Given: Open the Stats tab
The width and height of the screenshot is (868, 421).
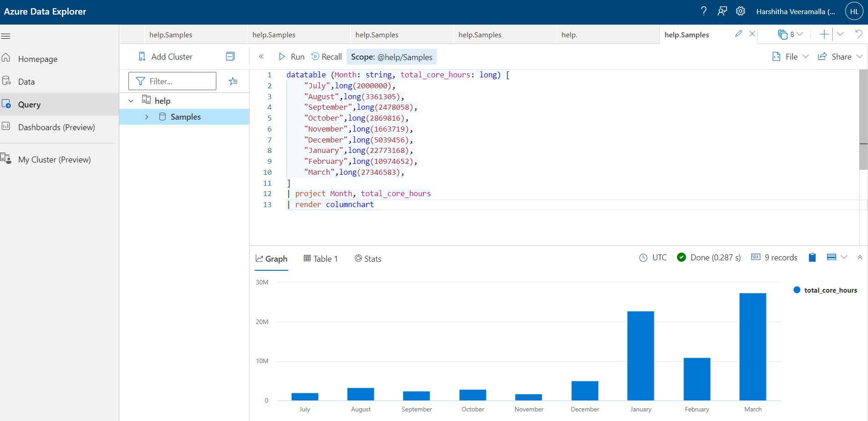Looking at the screenshot, I should point(368,259).
